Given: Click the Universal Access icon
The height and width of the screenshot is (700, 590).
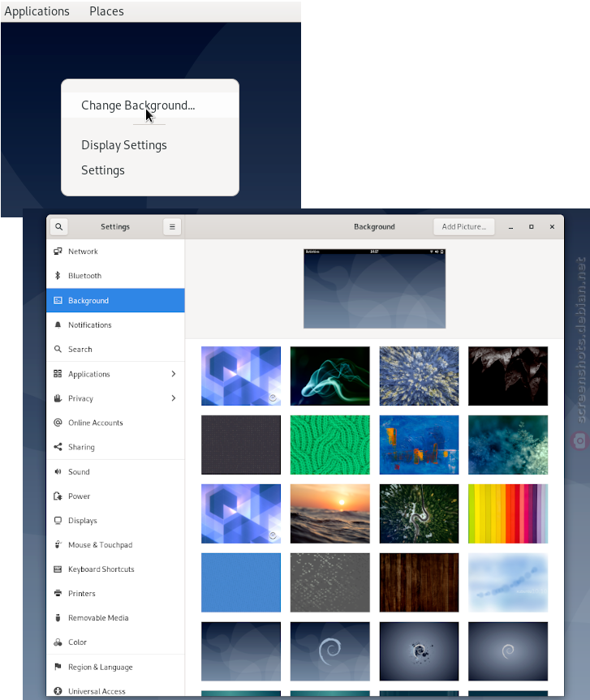Looking at the screenshot, I should (58, 691).
